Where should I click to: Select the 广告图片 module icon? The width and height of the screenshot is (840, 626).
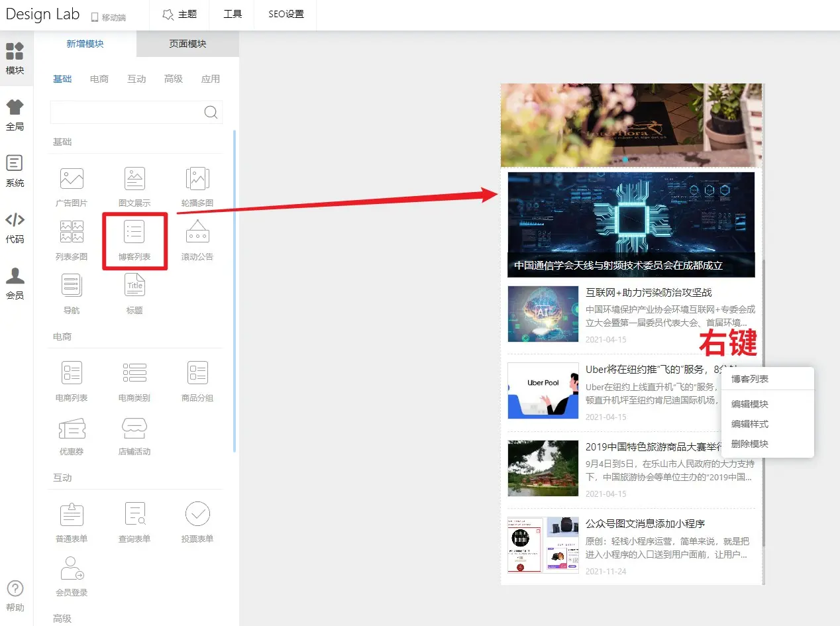click(x=72, y=180)
